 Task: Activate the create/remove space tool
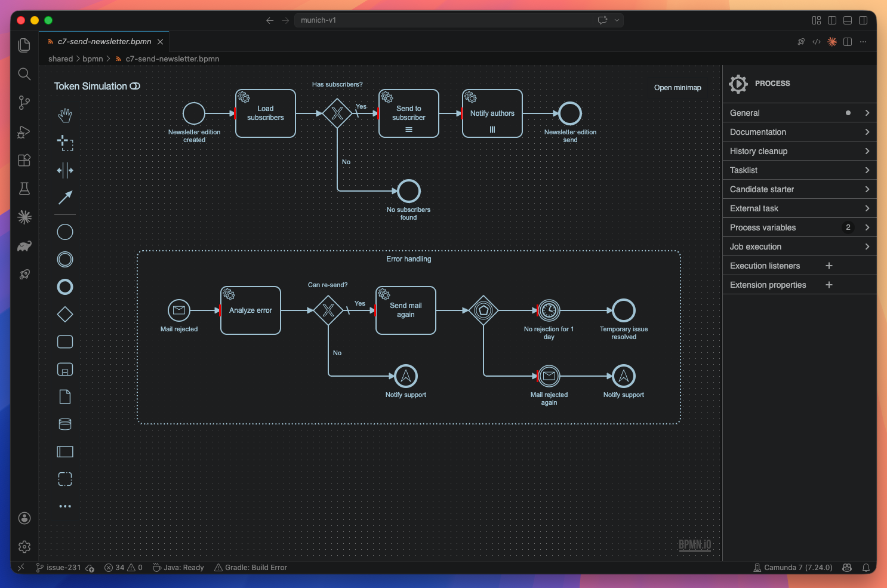tap(65, 170)
